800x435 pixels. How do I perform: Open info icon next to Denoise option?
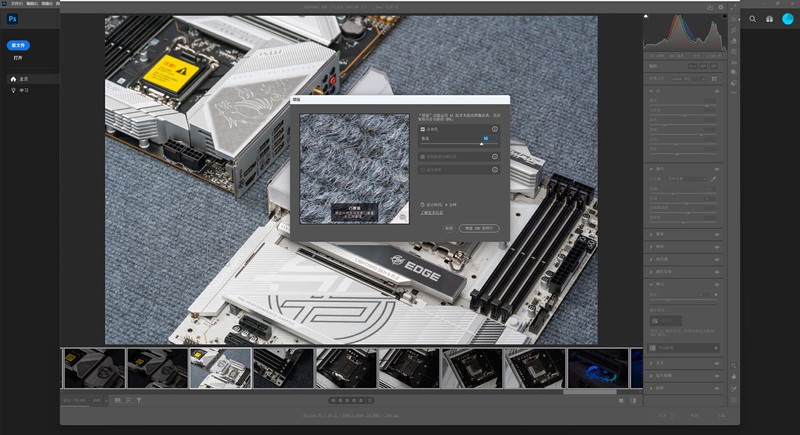[x=494, y=129]
